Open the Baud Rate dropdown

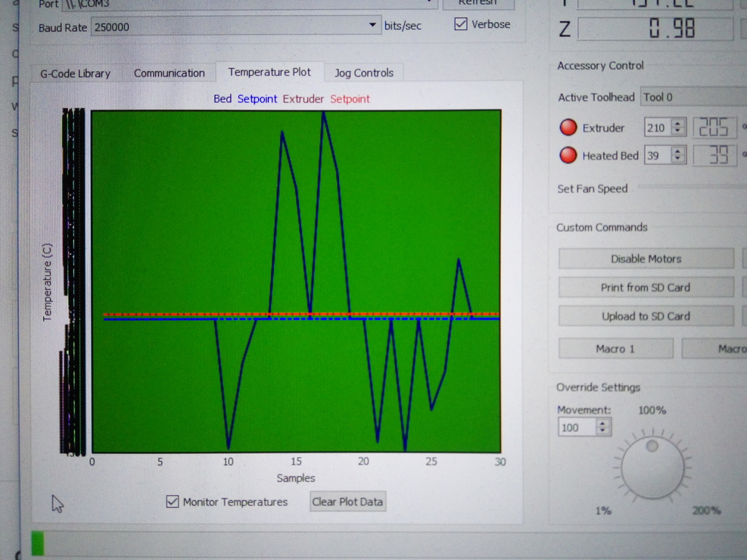[372, 26]
